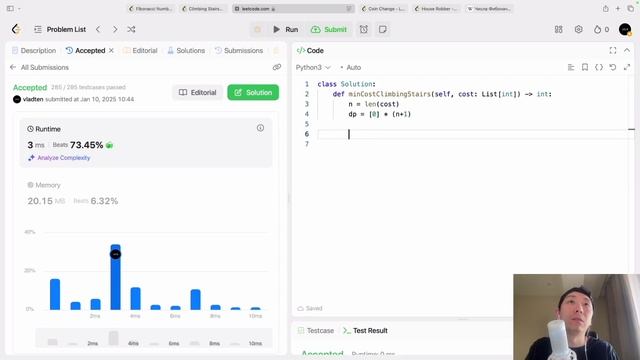
Task: Submit the solution
Action: (x=329, y=29)
